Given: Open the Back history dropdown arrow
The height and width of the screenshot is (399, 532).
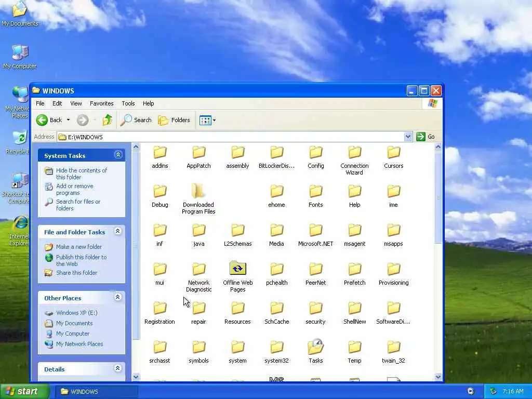Looking at the screenshot, I should (68, 120).
